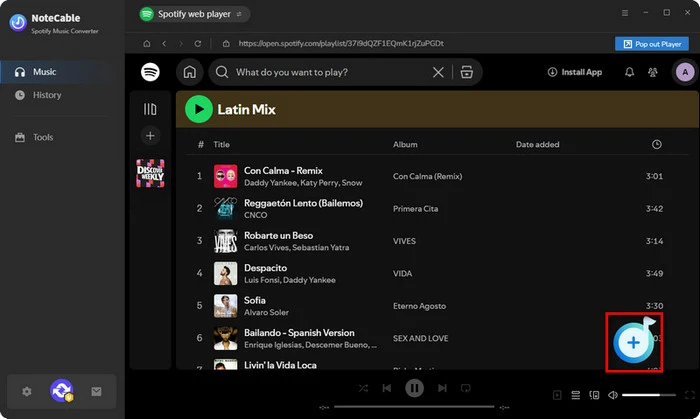Open Friend Activity icon

coord(653,72)
